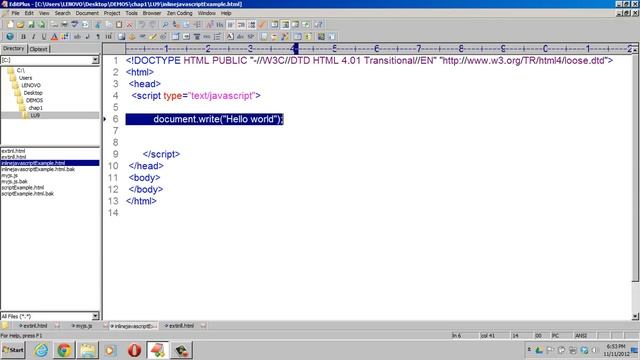The width and height of the screenshot is (640, 360).
Task: Click the yellow pencil icon in HTML toolbar
Action: pos(153,37)
